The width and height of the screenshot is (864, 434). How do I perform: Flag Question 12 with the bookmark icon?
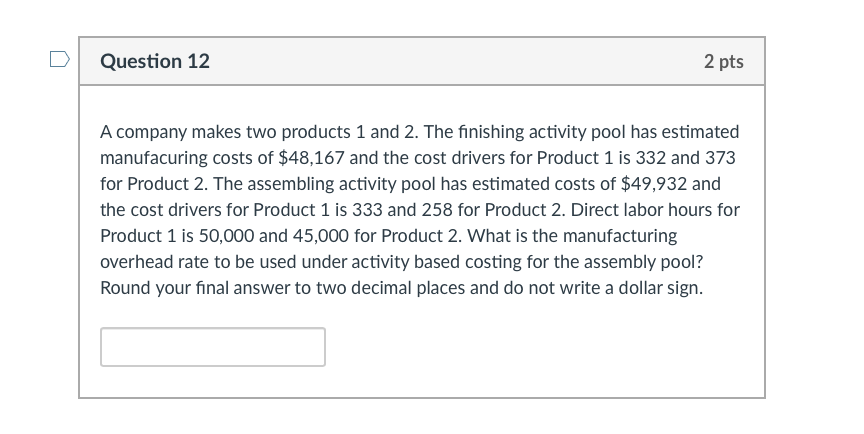pos(60,59)
